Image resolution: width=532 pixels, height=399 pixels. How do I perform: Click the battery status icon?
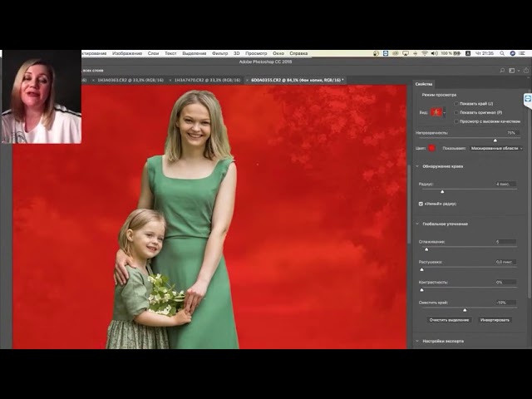(457, 53)
